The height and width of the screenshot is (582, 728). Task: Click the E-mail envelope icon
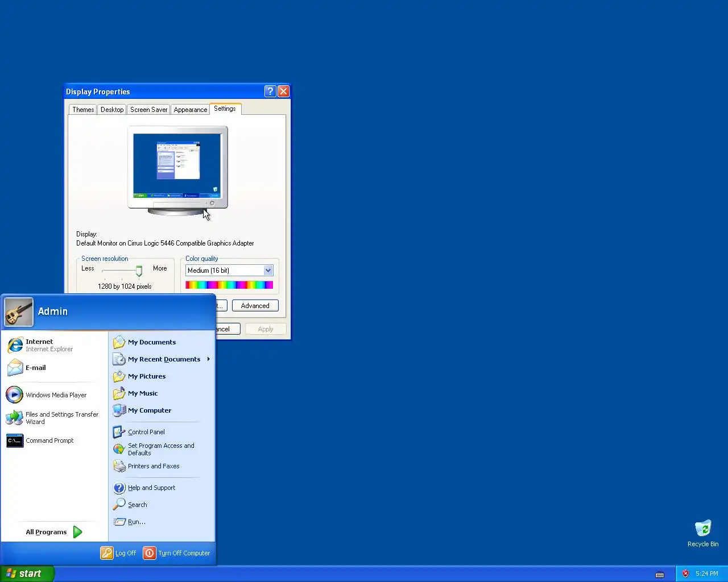coord(15,368)
